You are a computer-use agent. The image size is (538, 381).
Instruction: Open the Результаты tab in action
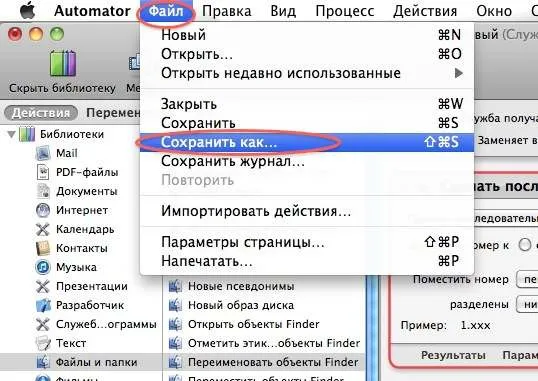click(453, 355)
